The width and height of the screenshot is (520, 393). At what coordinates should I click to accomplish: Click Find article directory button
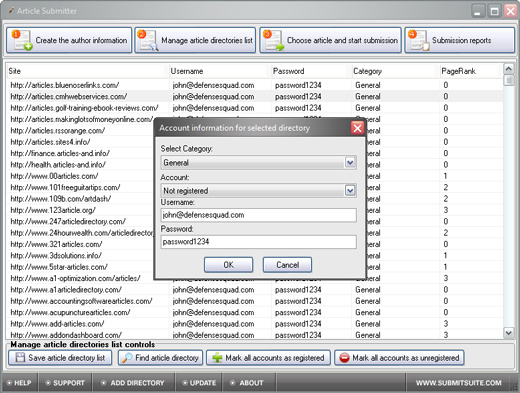pos(160,358)
